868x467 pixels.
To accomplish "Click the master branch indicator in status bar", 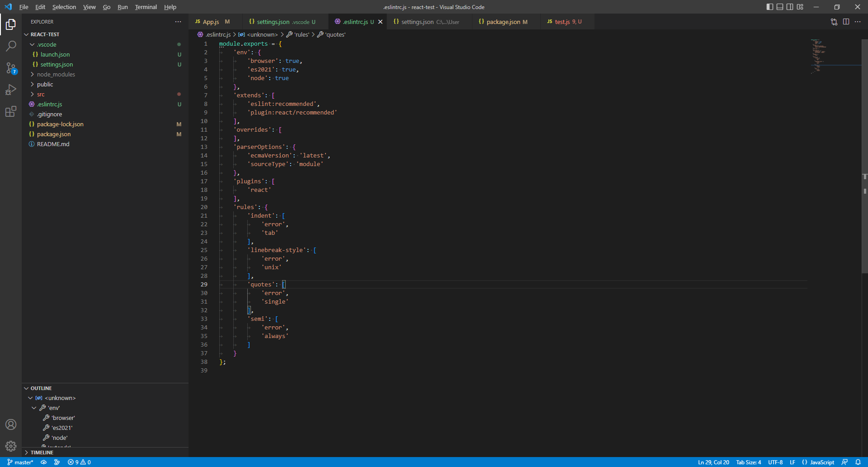I will [20, 462].
